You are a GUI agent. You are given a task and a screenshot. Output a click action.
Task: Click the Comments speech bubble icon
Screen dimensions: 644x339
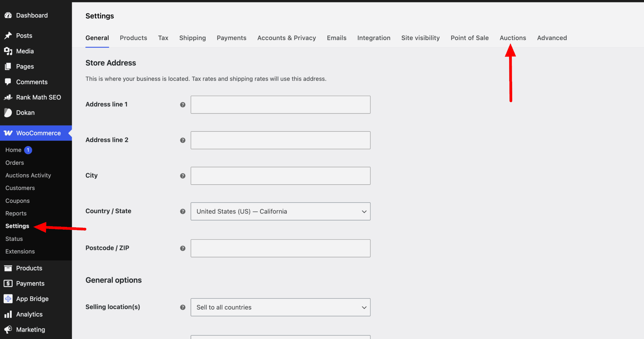[8, 82]
